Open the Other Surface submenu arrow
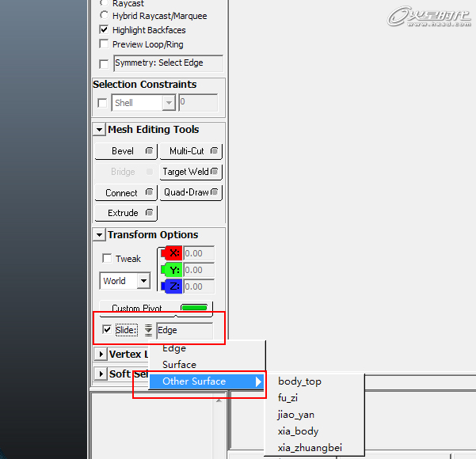This screenshot has width=476, height=459. [258, 381]
